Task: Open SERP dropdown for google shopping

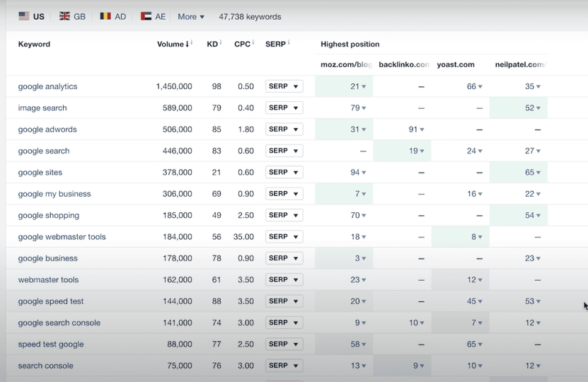Action: [x=284, y=215]
